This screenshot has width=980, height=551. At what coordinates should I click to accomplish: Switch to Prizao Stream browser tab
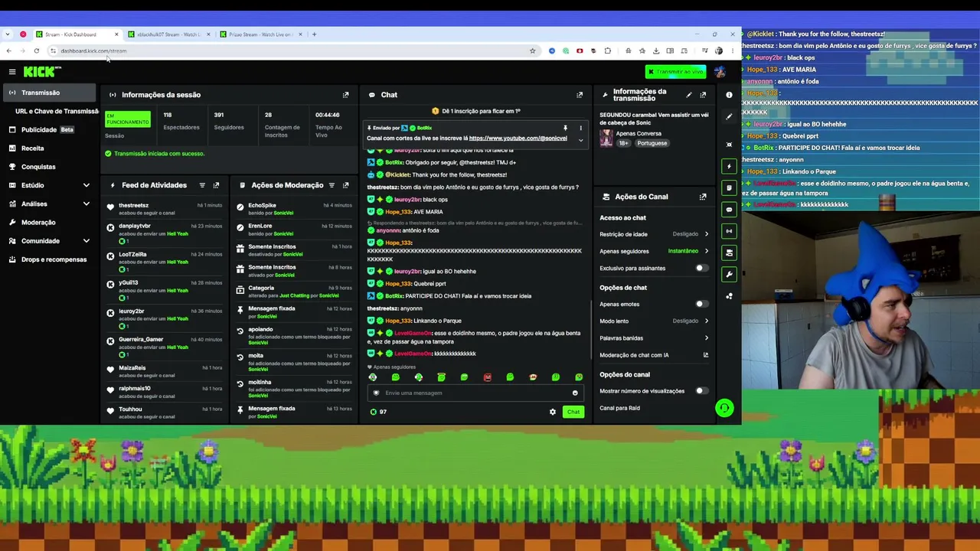click(260, 34)
